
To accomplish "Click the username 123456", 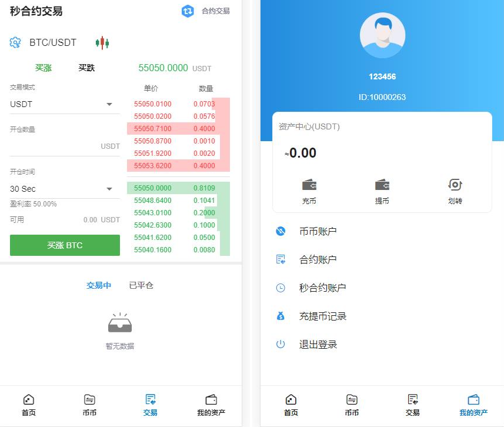I will [382, 76].
